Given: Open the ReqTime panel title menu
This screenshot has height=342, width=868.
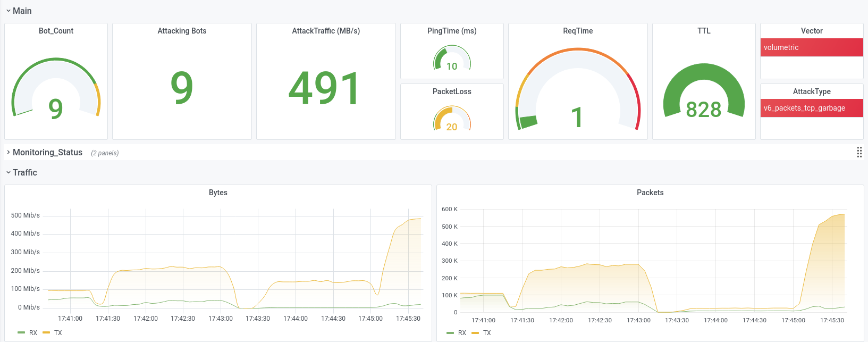Looking at the screenshot, I should click(578, 31).
